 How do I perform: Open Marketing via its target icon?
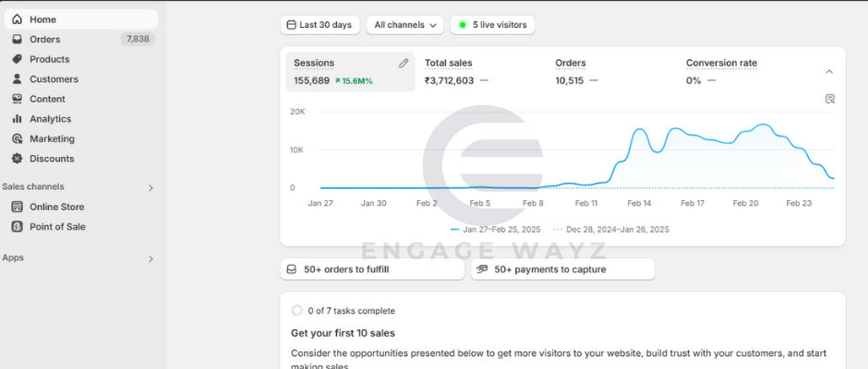(x=17, y=139)
